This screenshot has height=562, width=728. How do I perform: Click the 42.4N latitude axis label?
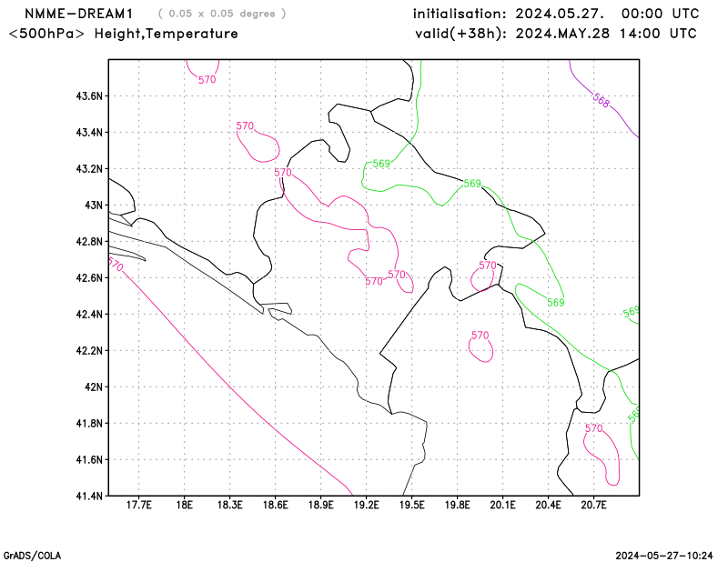(89, 314)
